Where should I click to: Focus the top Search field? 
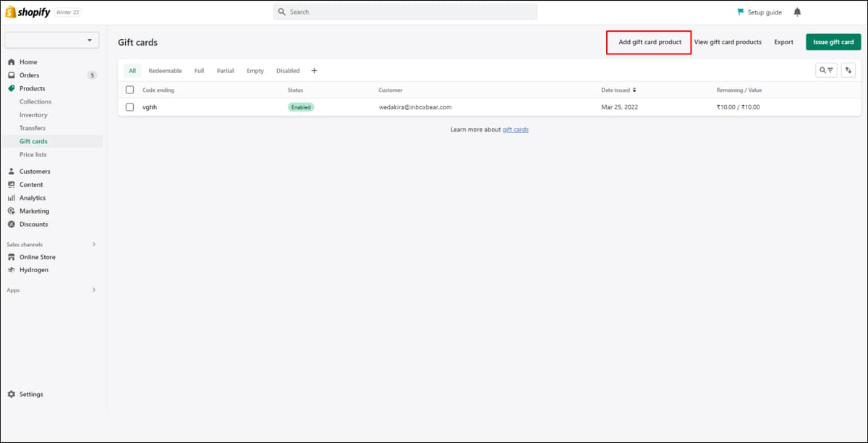tap(405, 12)
